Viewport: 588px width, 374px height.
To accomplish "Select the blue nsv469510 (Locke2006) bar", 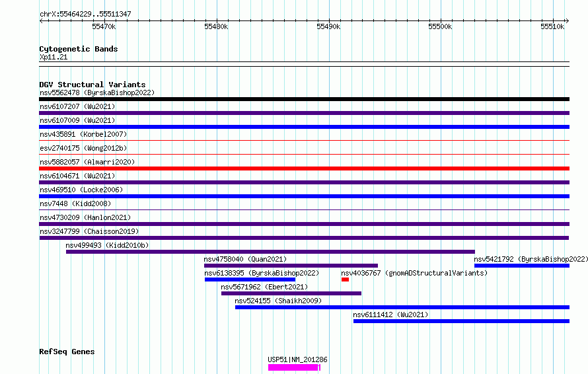I will tap(304, 196).
